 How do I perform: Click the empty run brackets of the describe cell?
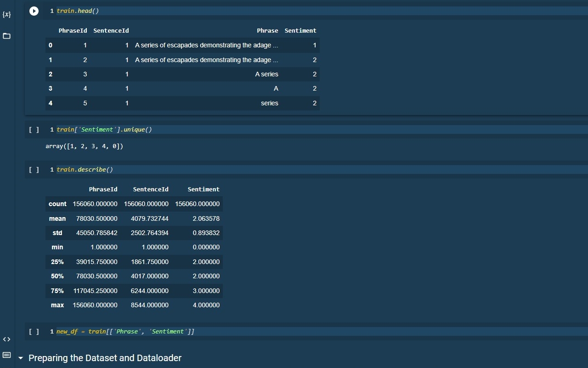[x=34, y=169]
